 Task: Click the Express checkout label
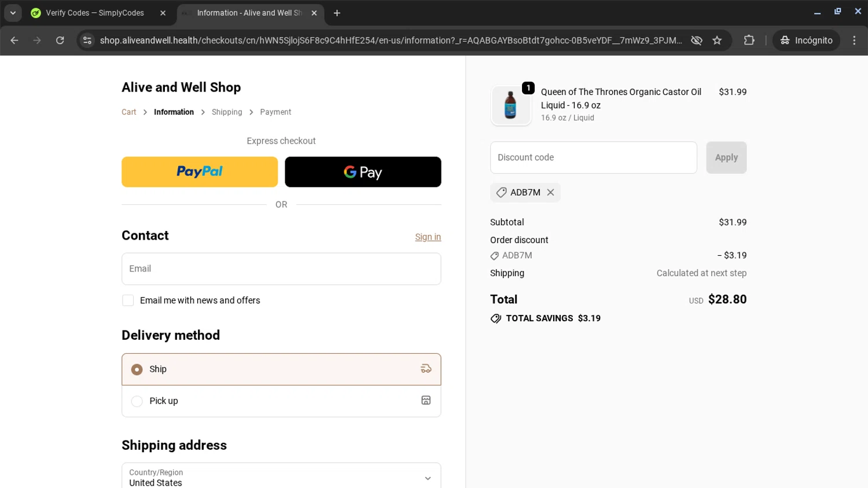[281, 141]
